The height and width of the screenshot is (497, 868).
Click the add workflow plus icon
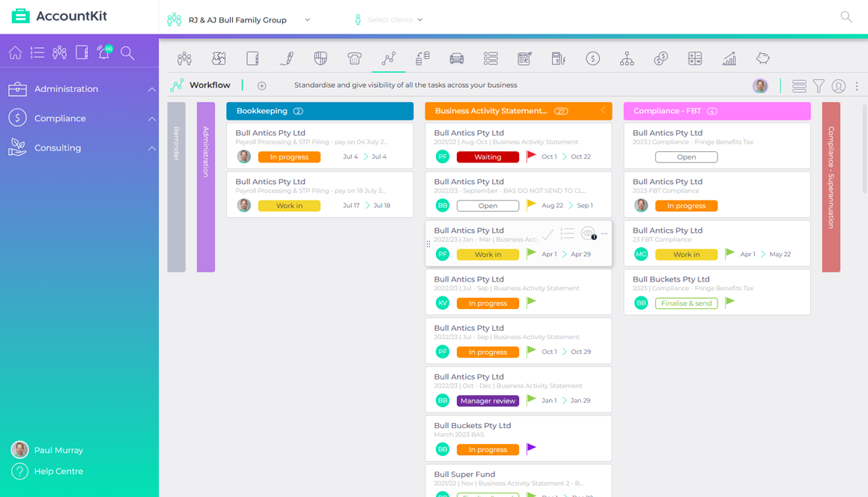coord(262,86)
